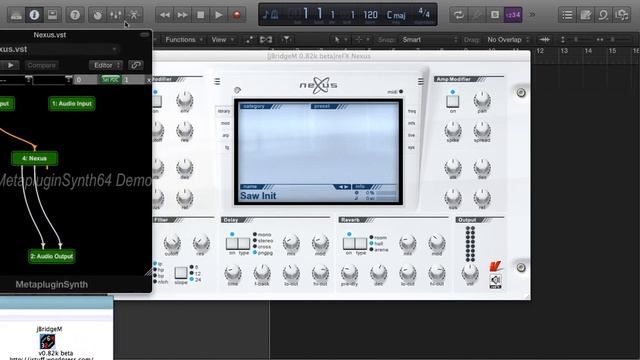Open the Functions menu
The image size is (640, 360).
[184, 40]
